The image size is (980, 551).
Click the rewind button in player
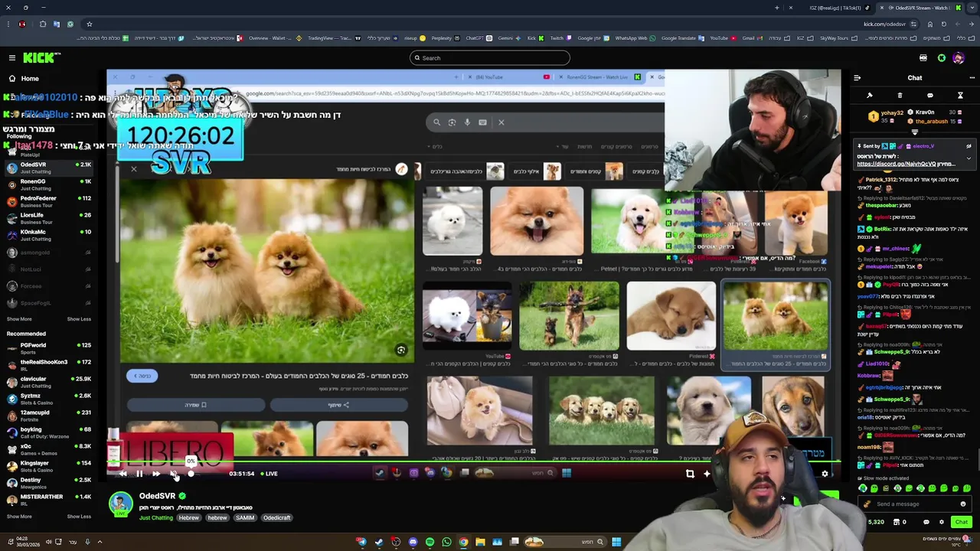[122, 474]
